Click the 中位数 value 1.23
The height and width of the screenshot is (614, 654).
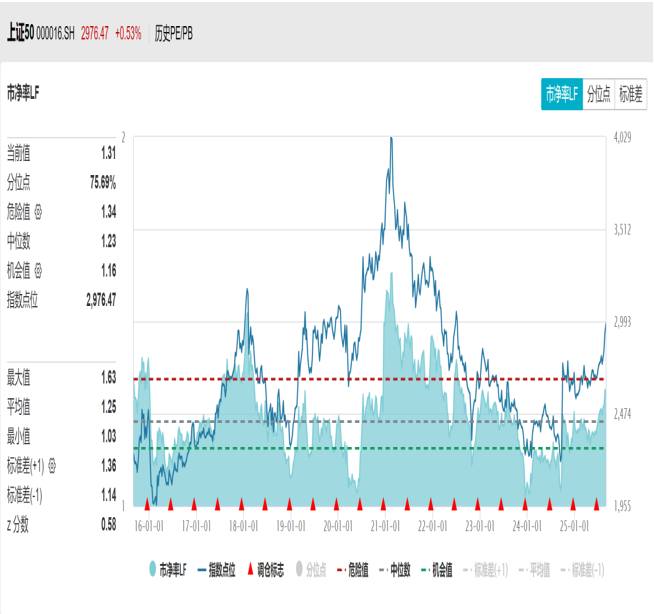(108, 241)
